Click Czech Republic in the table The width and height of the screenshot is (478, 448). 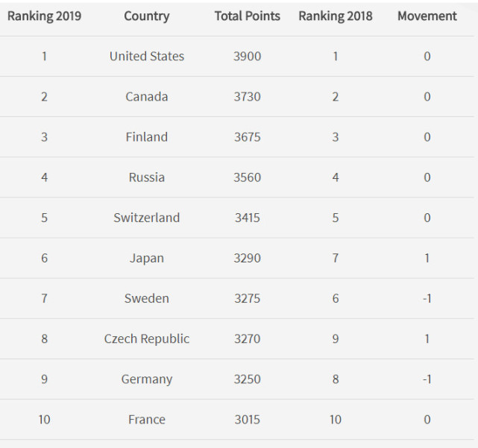(x=147, y=338)
